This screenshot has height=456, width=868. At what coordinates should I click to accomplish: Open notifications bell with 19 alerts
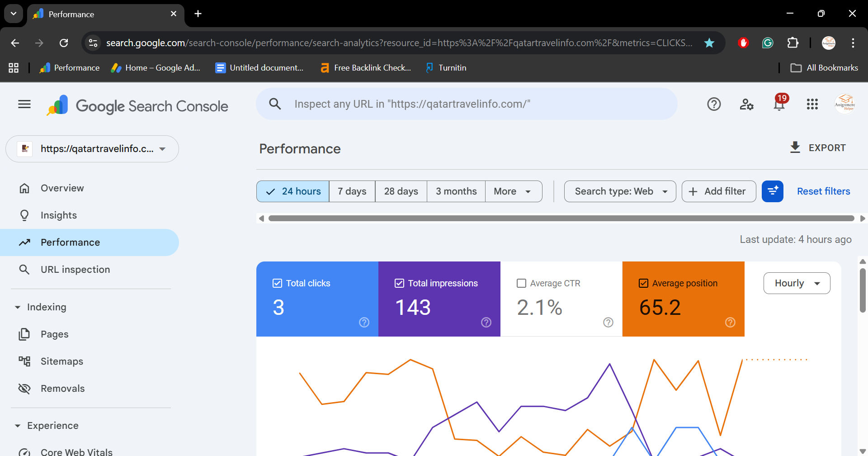(779, 104)
